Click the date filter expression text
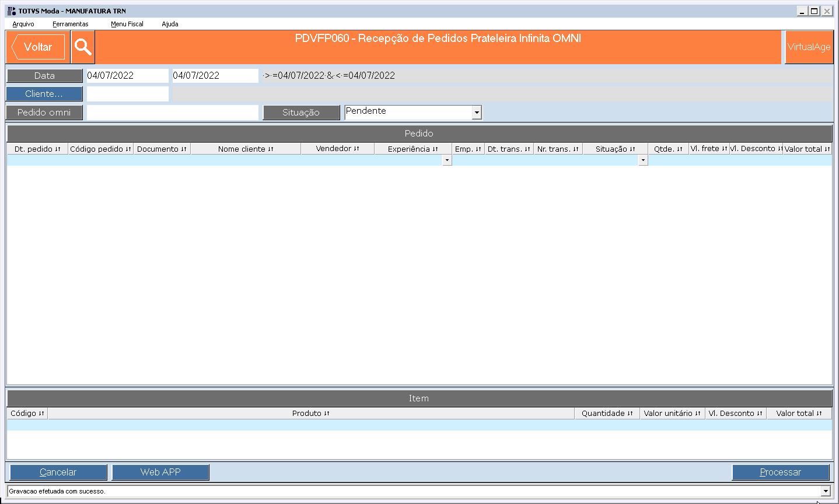This screenshot has width=839, height=504. click(329, 76)
